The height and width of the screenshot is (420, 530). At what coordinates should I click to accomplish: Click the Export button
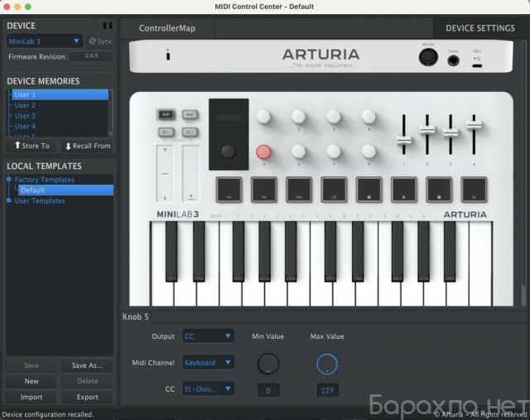coord(87,397)
